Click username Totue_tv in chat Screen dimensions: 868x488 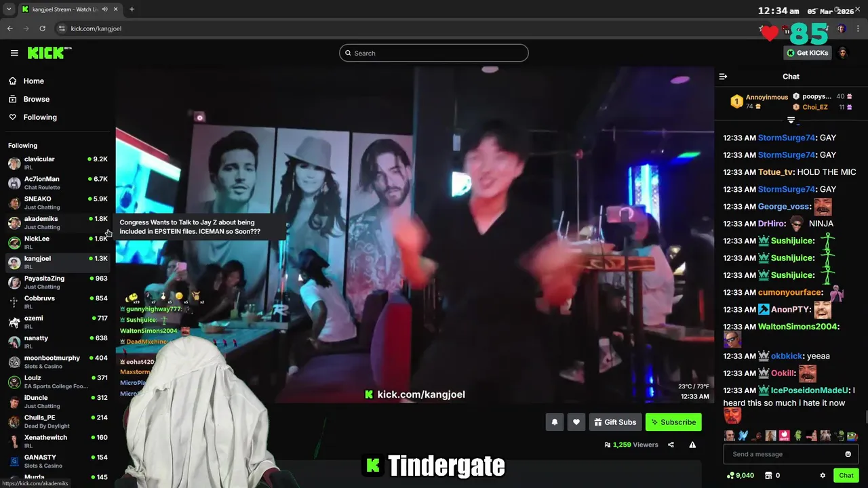[x=776, y=172]
